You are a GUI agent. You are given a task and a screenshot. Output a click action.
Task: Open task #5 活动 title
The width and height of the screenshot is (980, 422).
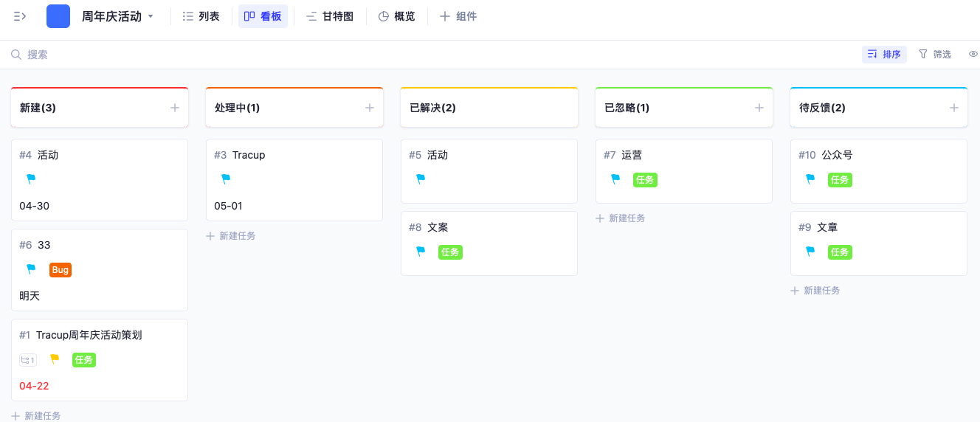click(x=438, y=155)
